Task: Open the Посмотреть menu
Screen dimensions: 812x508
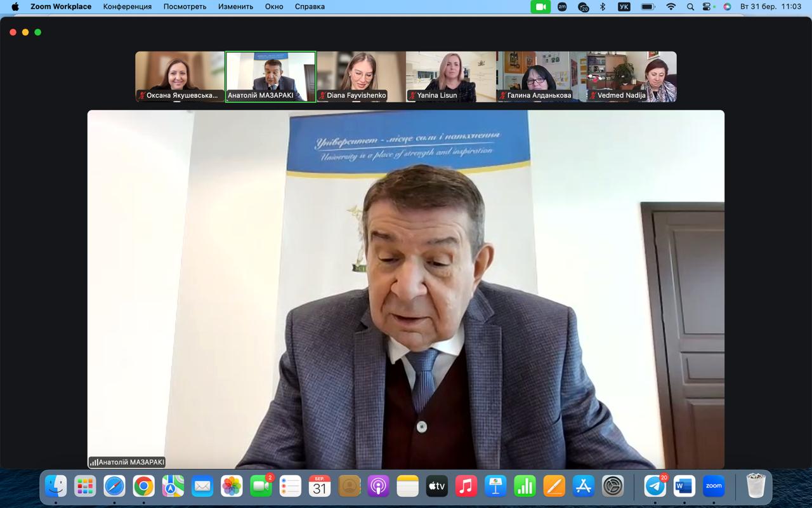Action: [x=185, y=7]
